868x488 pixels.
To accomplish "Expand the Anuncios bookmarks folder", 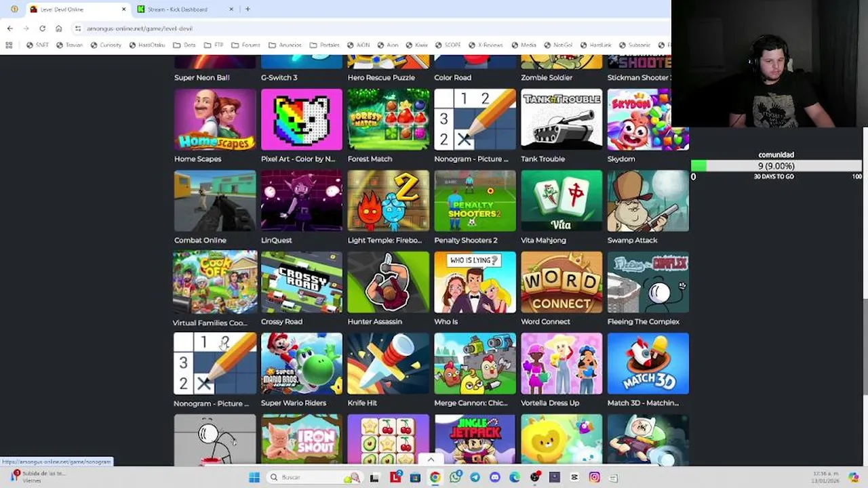I will 285,45.
